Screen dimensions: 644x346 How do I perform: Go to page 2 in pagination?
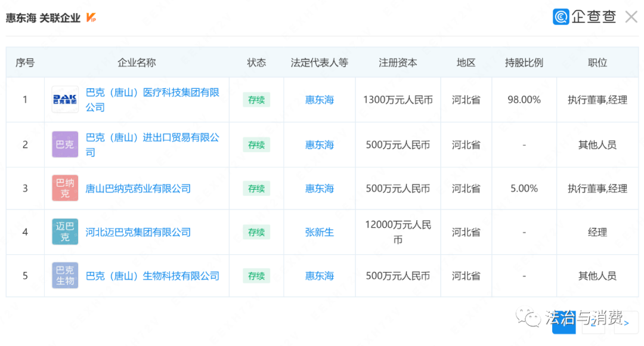tap(594, 322)
